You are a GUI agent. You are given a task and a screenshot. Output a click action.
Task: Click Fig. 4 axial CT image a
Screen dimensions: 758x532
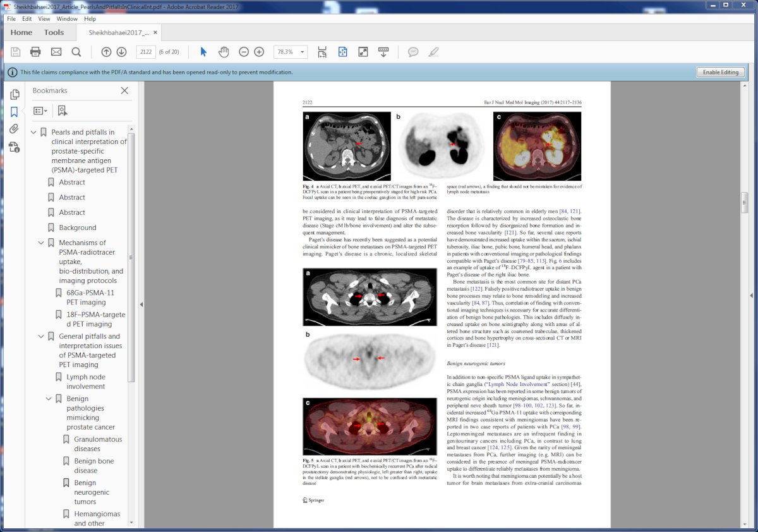[x=347, y=147]
